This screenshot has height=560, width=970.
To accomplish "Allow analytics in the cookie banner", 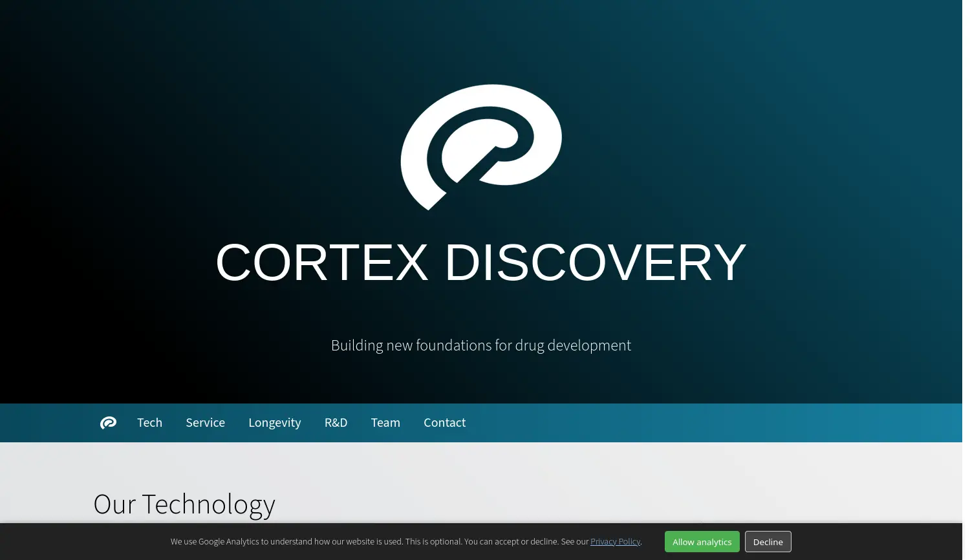I will (702, 542).
